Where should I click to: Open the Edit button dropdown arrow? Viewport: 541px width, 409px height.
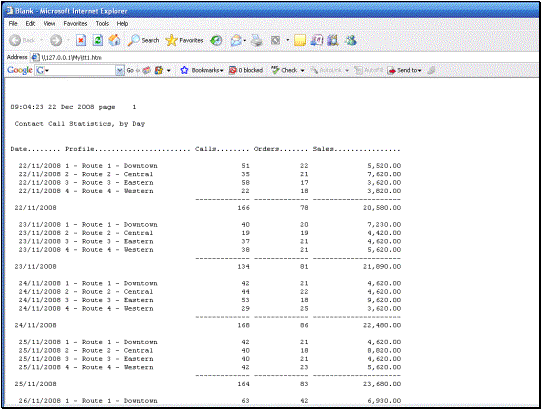[x=287, y=41]
